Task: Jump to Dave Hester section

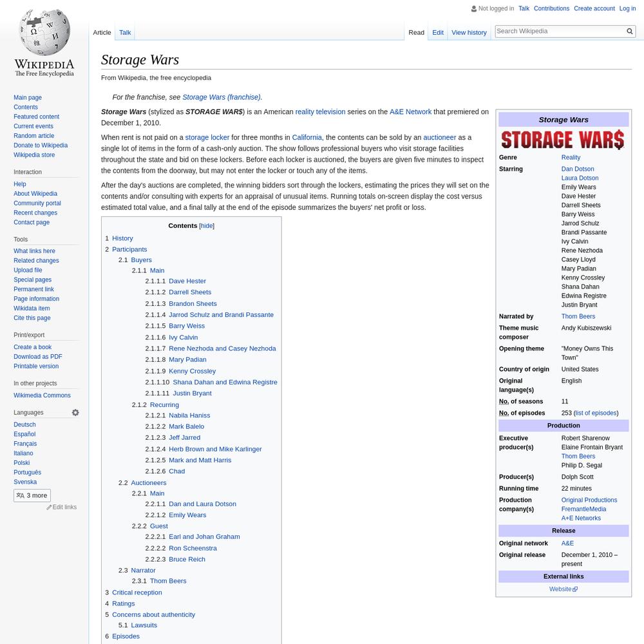Action: point(187,281)
